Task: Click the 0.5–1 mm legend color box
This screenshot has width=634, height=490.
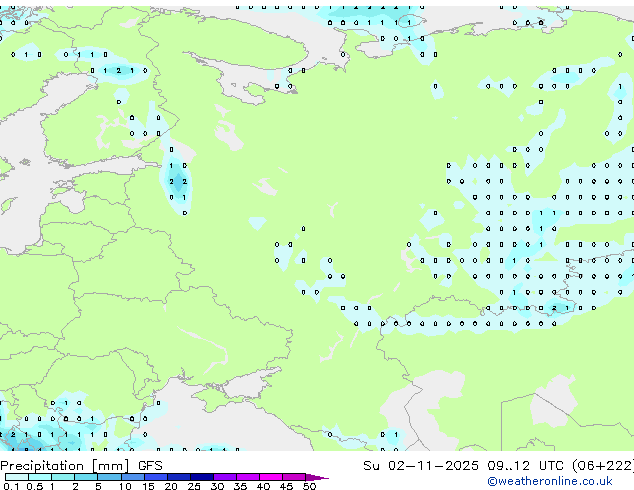Action: [40, 477]
